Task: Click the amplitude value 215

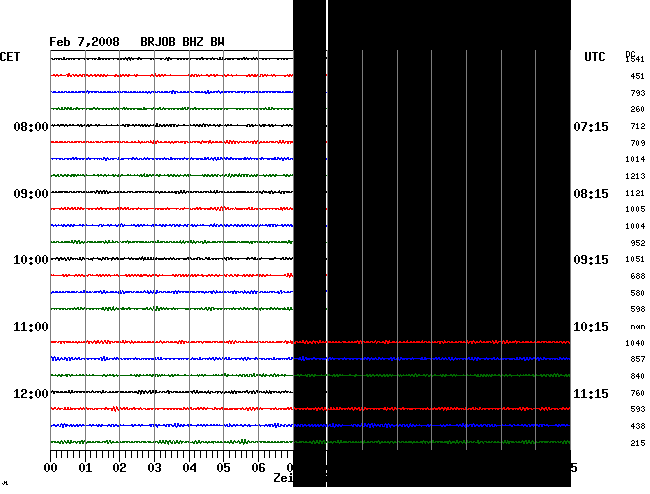Action: pyautogui.click(x=638, y=443)
